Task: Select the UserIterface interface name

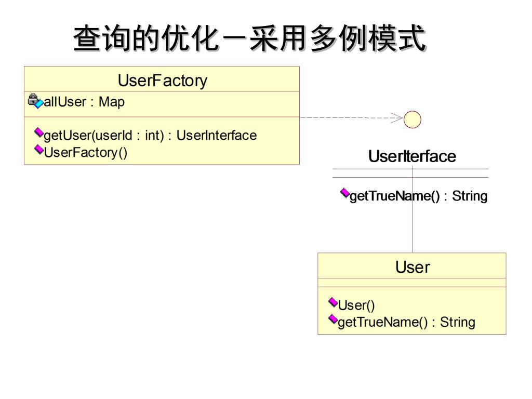Action: pyautogui.click(x=412, y=156)
